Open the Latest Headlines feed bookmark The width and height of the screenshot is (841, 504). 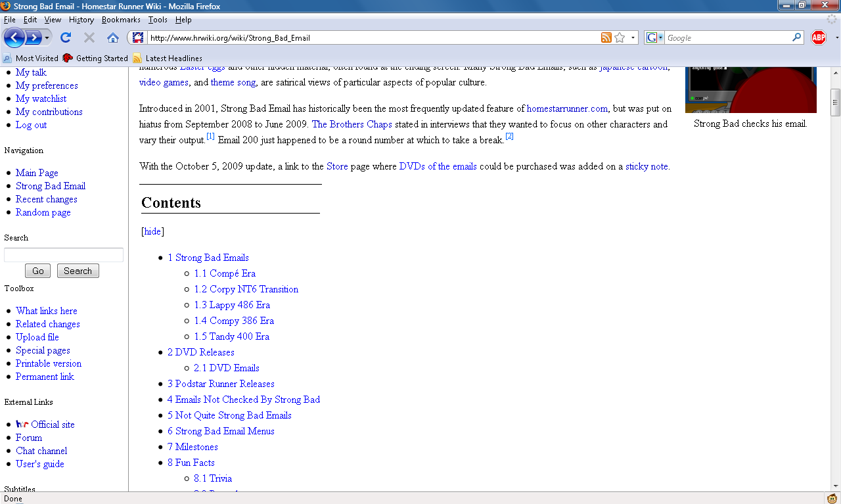[168, 58]
